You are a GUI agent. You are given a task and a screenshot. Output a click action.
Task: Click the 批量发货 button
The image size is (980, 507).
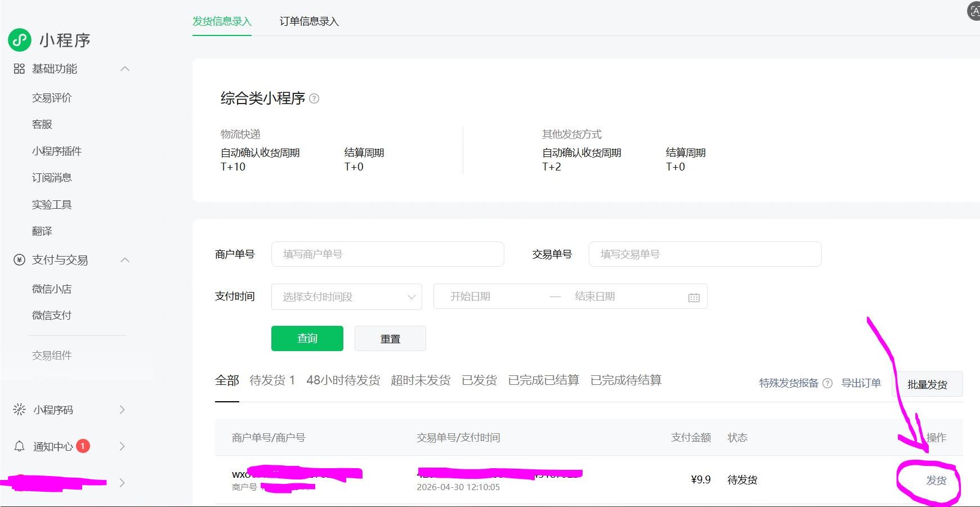tap(927, 384)
